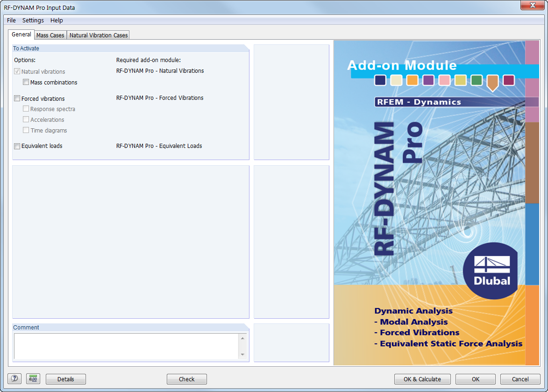Open the File menu
The width and height of the screenshot is (548, 392).
pyautogui.click(x=11, y=20)
